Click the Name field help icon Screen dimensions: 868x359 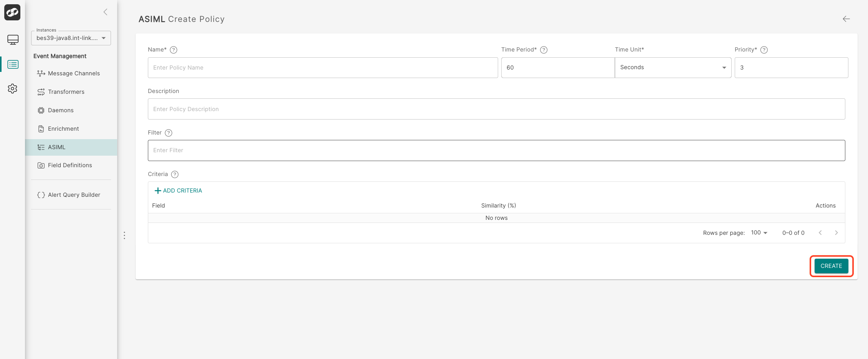(x=174, y=50)
